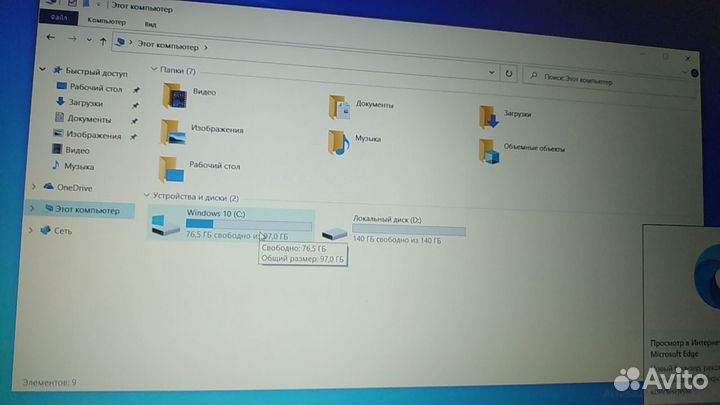
Task: Open the Документы folder icon
Action: pos(340,107)
